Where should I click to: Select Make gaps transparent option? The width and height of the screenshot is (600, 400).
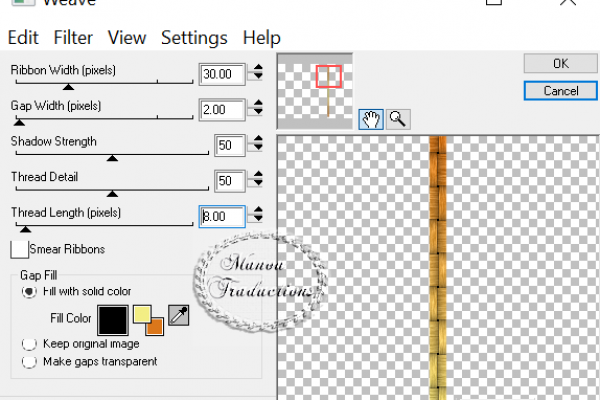pyautogui.click(x=29, y=361)
